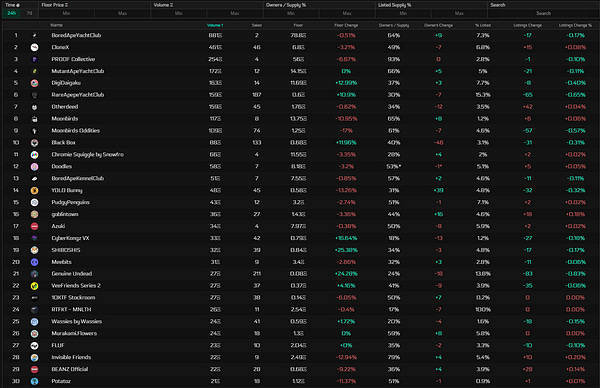The image size is (600, 388).
Task: Click the Moonbirds collection icon in row 8
Action: (34, 119)
